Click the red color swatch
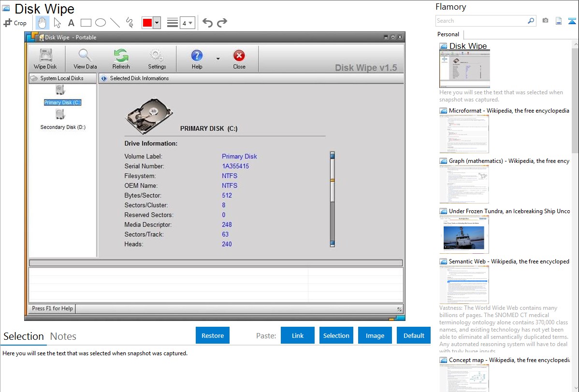 click(147, 23)
